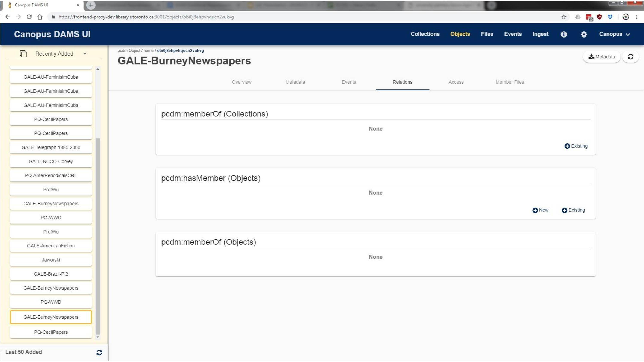
Task: Add New object under hasMember
Action: [540, 210]
